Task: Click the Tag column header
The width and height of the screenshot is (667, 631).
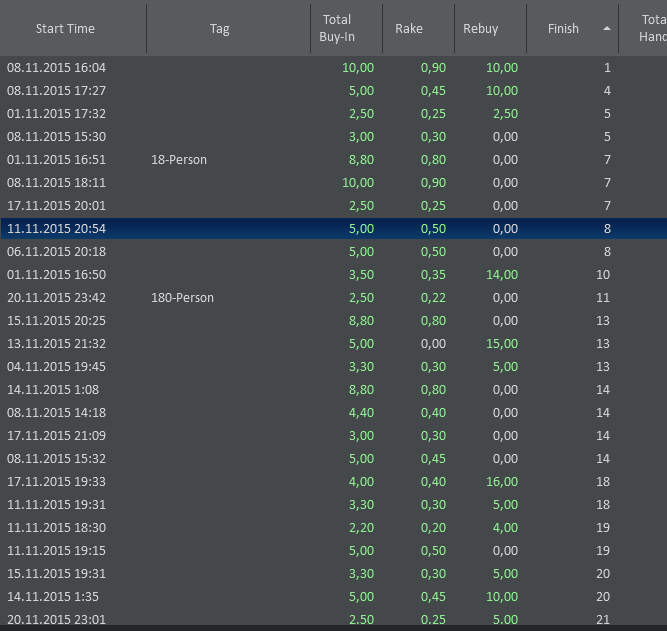Action: click(220, 29)
